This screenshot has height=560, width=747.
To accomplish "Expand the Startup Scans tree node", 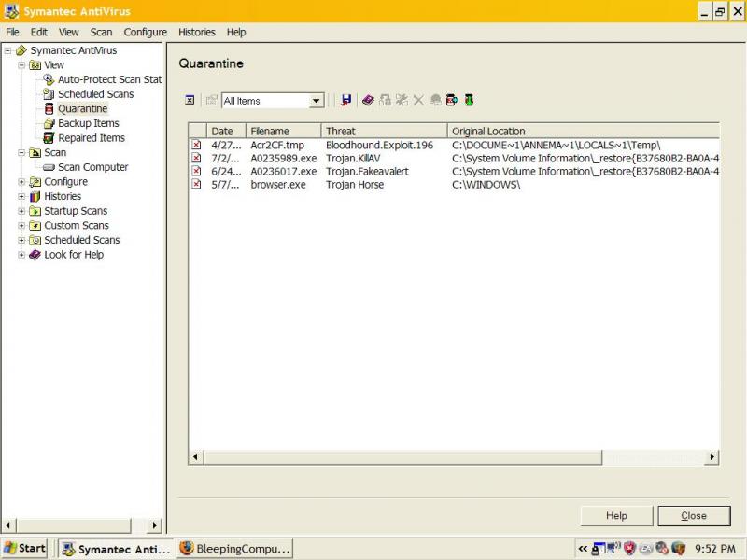I will pos(21,211).
